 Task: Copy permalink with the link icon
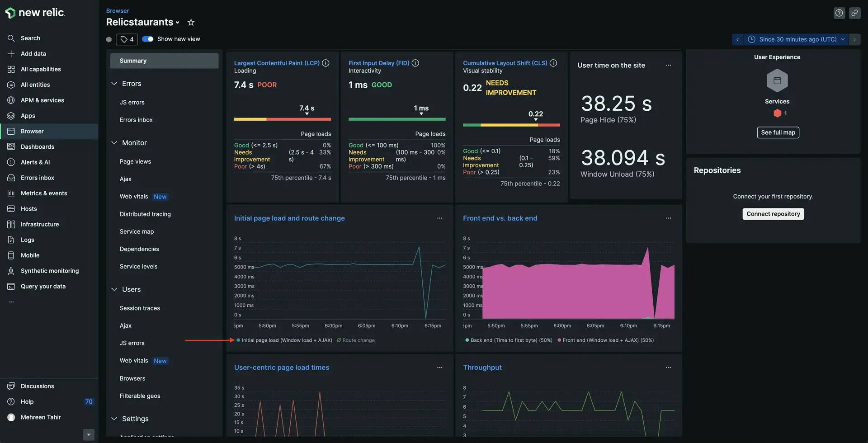tap(854, 13)
